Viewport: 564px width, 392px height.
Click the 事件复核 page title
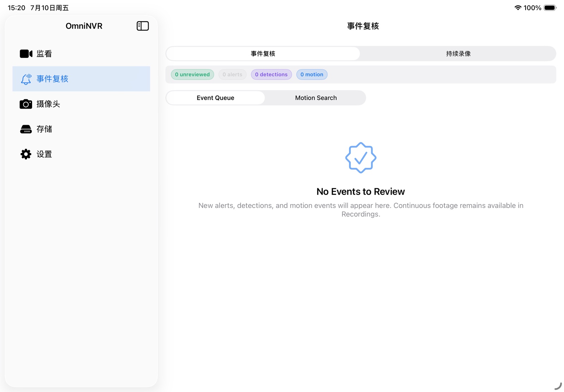[363, 26]
